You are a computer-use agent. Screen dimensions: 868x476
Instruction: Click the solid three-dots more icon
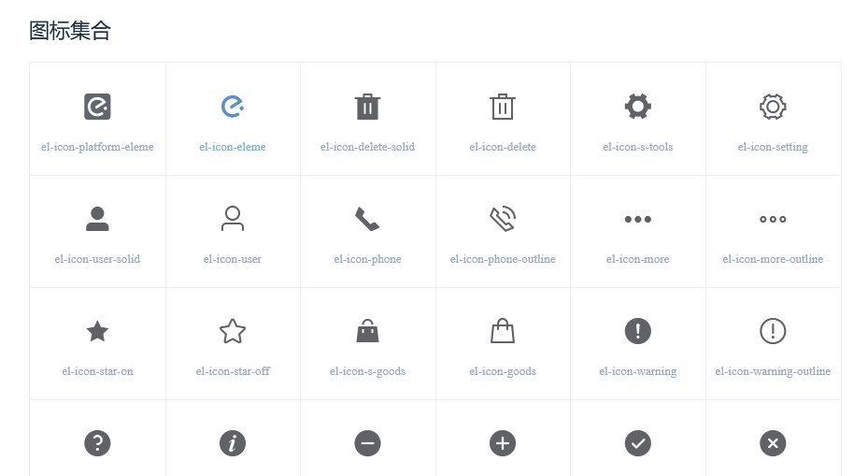click(638, 220)
